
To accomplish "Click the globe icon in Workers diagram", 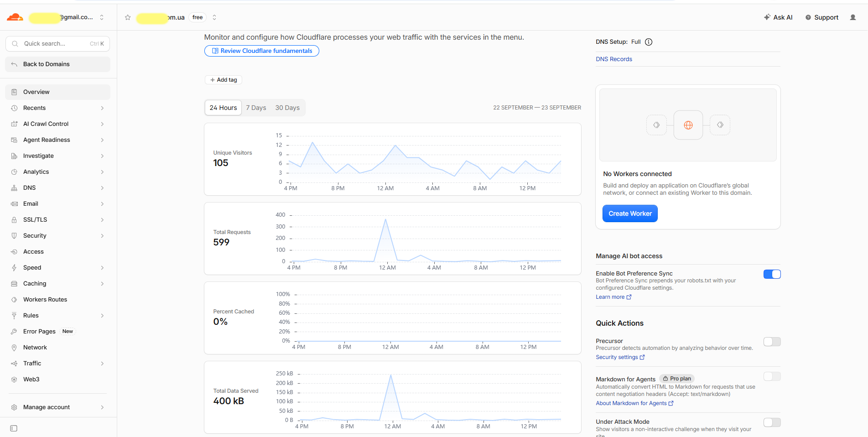I will (688, 125).
